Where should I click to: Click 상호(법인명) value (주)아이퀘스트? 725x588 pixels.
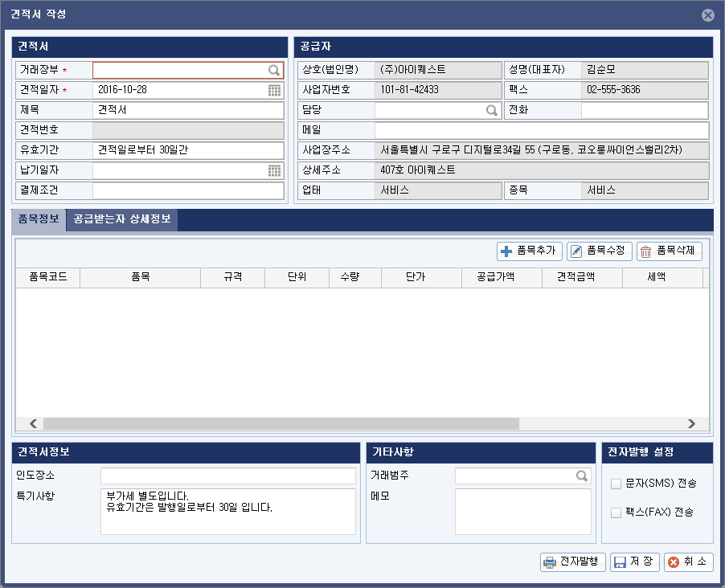[x=438, y=70]
